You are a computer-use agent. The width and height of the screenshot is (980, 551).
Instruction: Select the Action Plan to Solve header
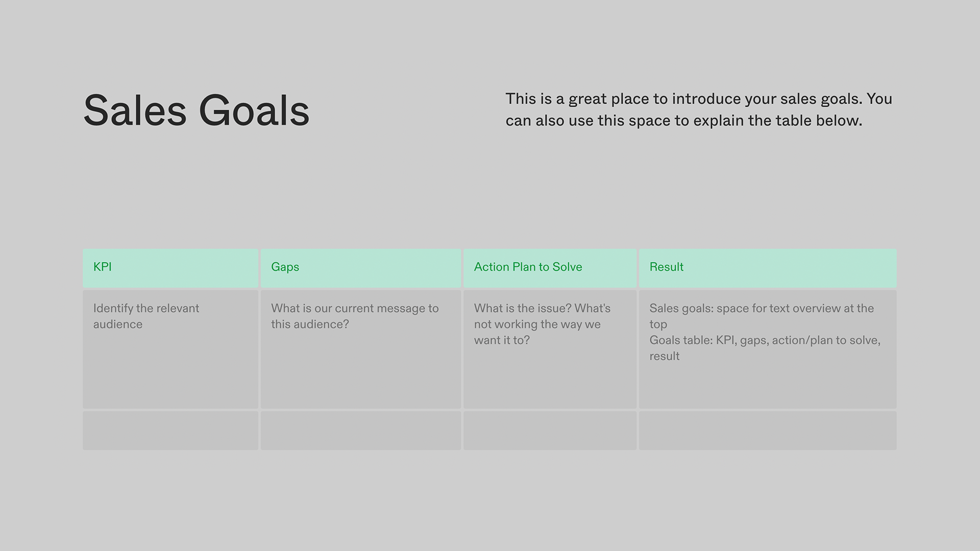pos(550,267)
